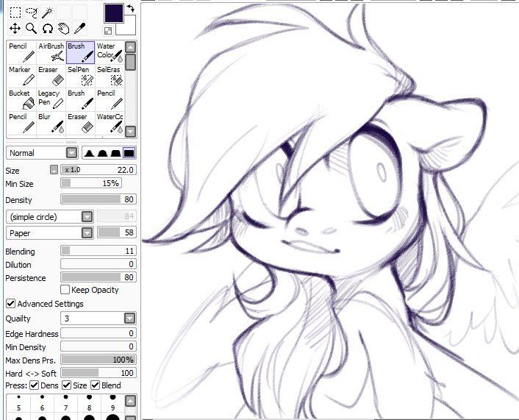Click tool list scrollbar up arrow
This screenshot has width=519, height=420.
pyautogui.click(x=131, y=46)
